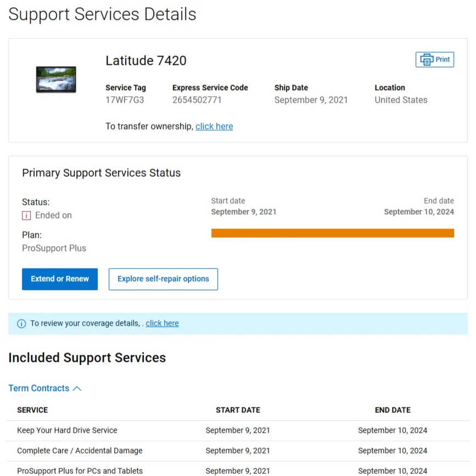Click the red information icon beside Ended on
Screen dimensions: 476x476
click(26, 215)
